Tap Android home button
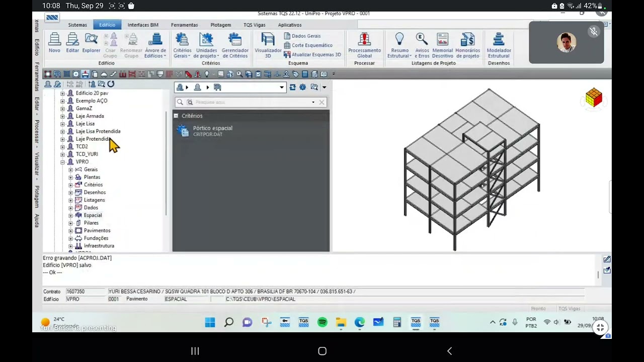Viewport: 644px width, 362px height. coord(322,351)
